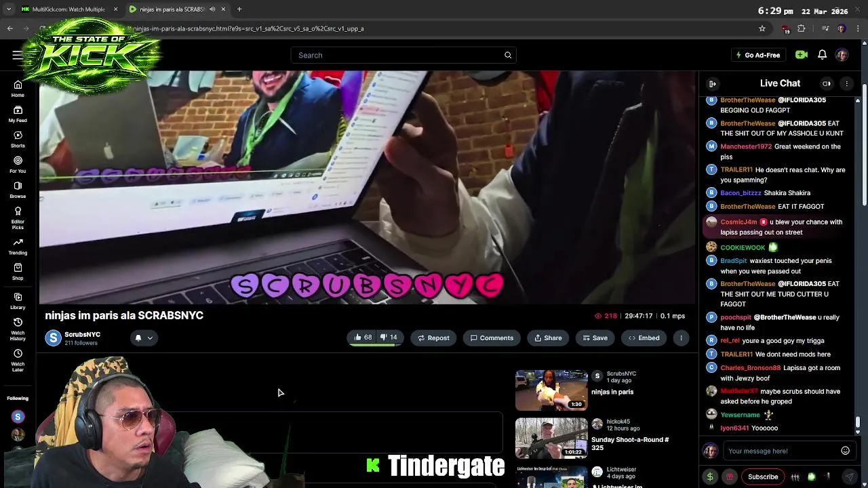
Task: Click the search magnifier icon
Action: [508, 55]
